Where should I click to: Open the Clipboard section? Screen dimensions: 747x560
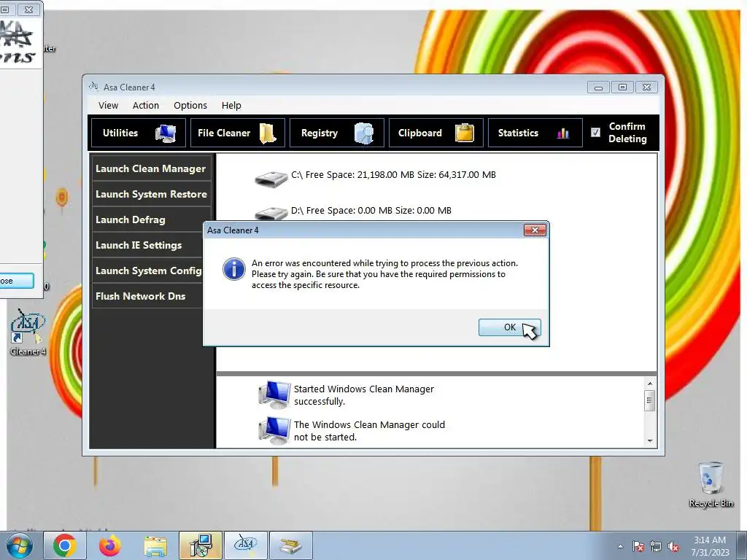(x=436, y=133)
